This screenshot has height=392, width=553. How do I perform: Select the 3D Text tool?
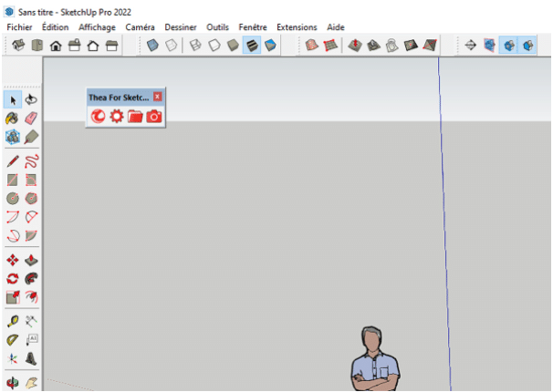(x=31, y=358)
